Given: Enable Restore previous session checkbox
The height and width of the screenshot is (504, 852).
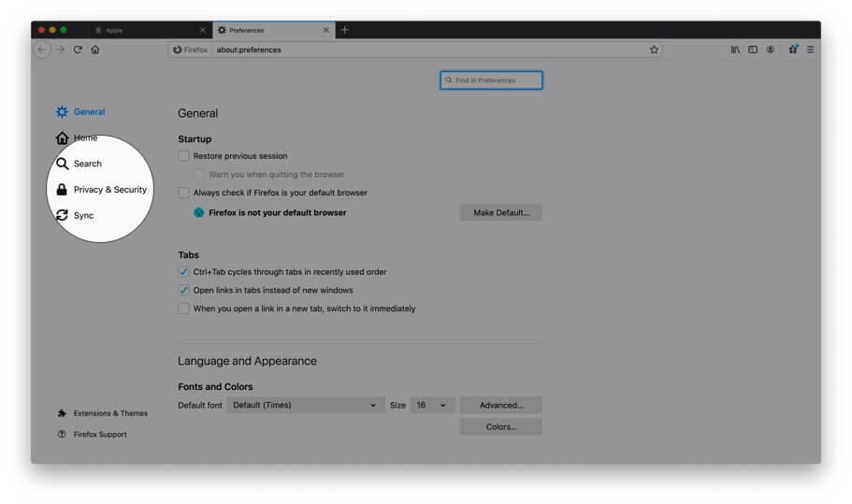Looking at the screenshot, I should (x=183, y=156).
